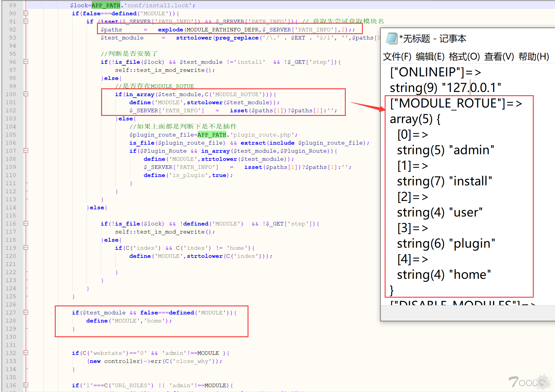555x392 pixels.
Task: Open the 查看(V) menu in Notepad
Action: [x=499, y=56]
